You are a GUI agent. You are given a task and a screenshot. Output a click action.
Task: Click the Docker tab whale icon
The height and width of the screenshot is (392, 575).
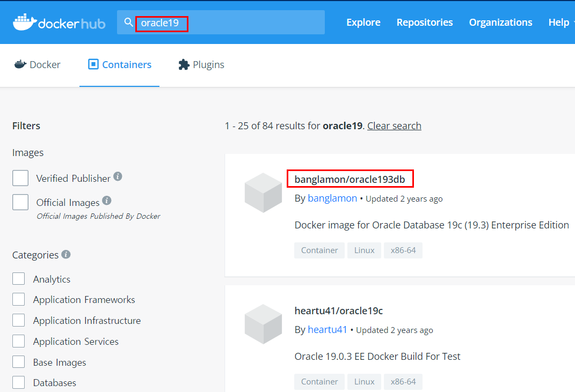[20, 64]
